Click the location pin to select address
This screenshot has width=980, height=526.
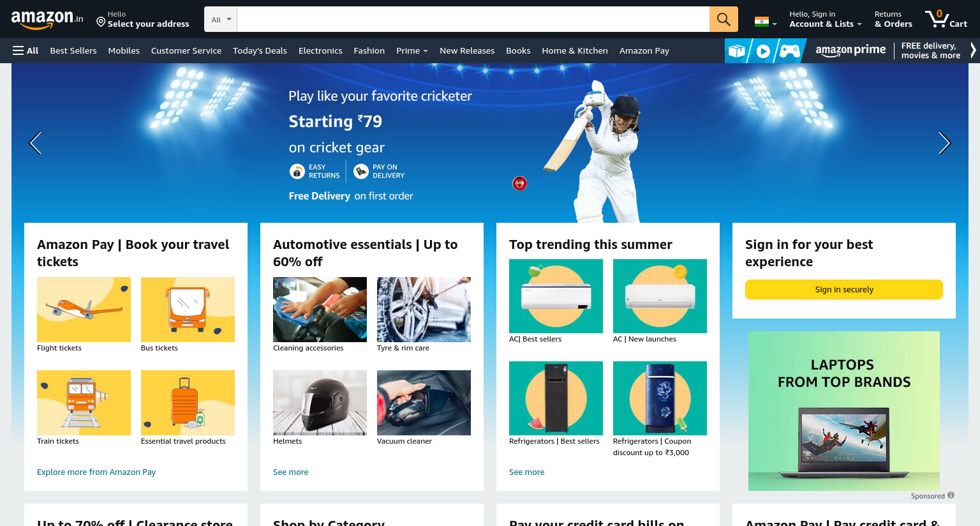[101, 22]
